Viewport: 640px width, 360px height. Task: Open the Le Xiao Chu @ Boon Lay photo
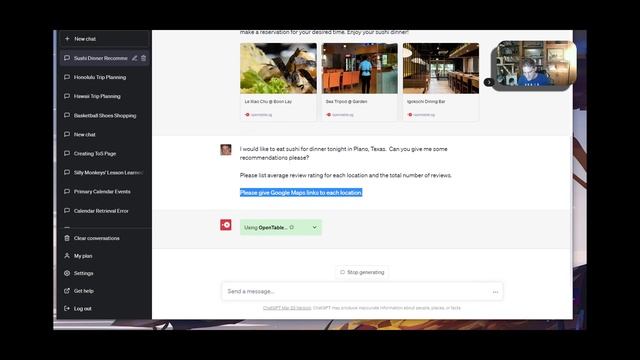click(278, 68)
